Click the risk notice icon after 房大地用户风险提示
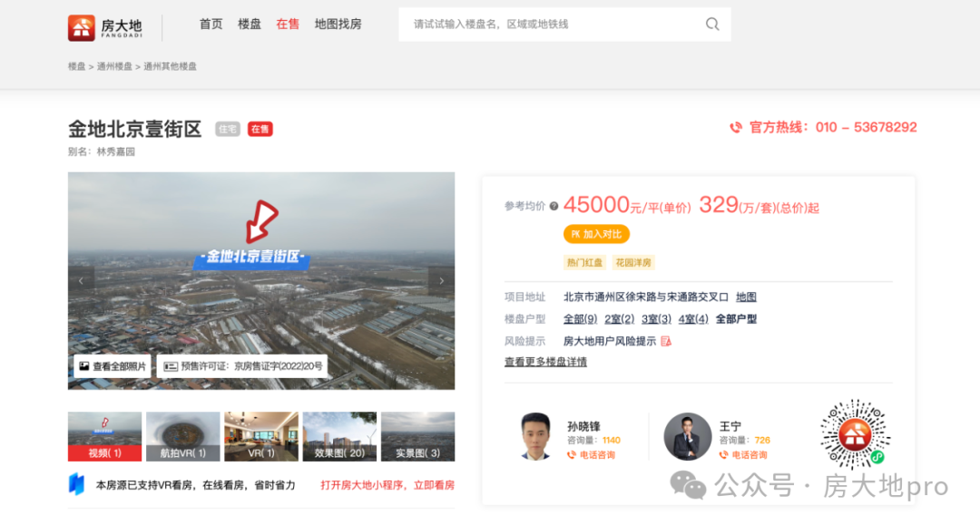980x525 pixels. click(666, 341)
